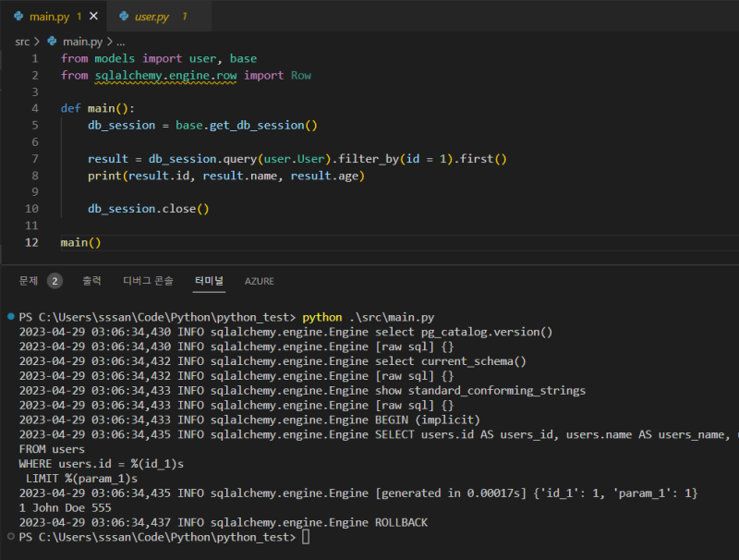Click the problems count badge showing 2

click(55, 281)
